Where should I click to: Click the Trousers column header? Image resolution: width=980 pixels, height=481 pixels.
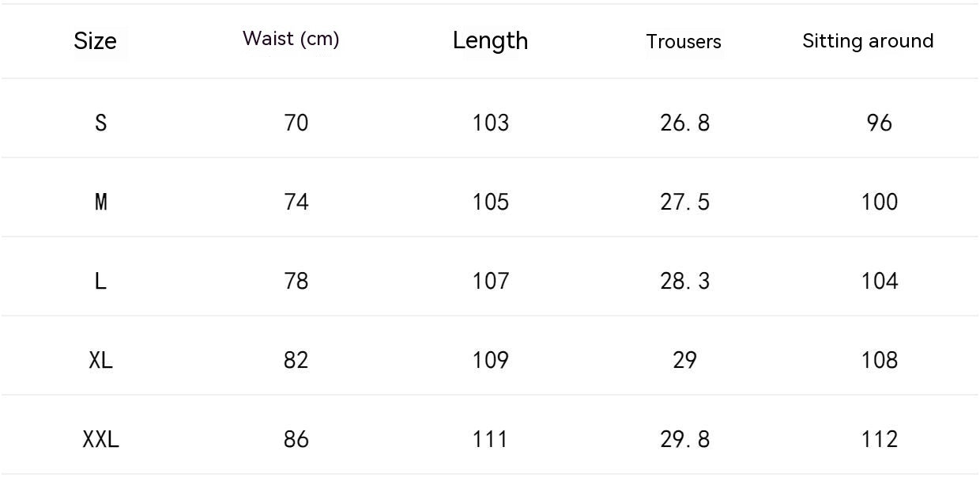click(684, 42)
